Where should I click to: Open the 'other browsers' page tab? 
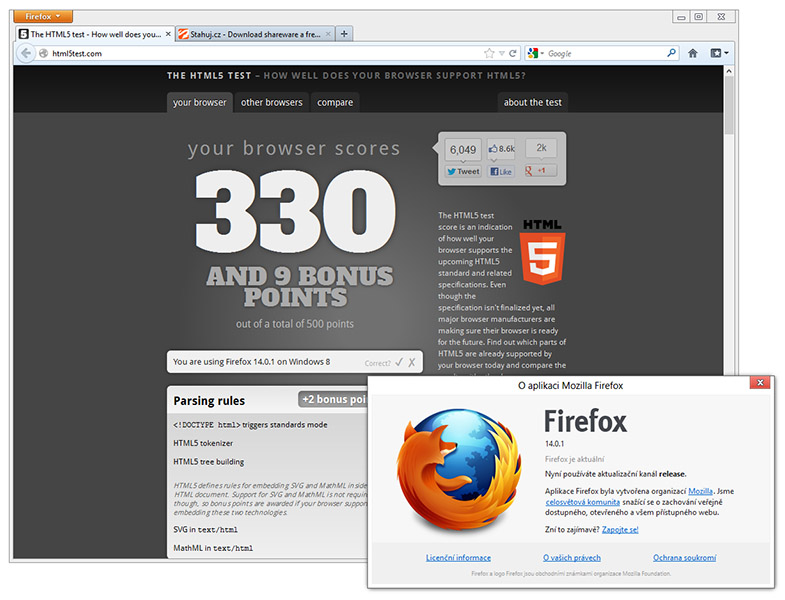(272, 102)
